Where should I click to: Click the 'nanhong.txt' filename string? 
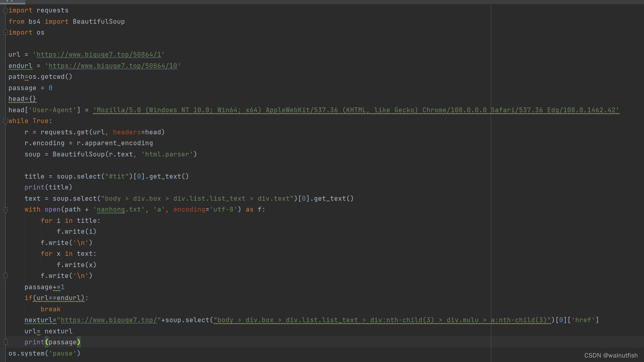coord(119,210)
